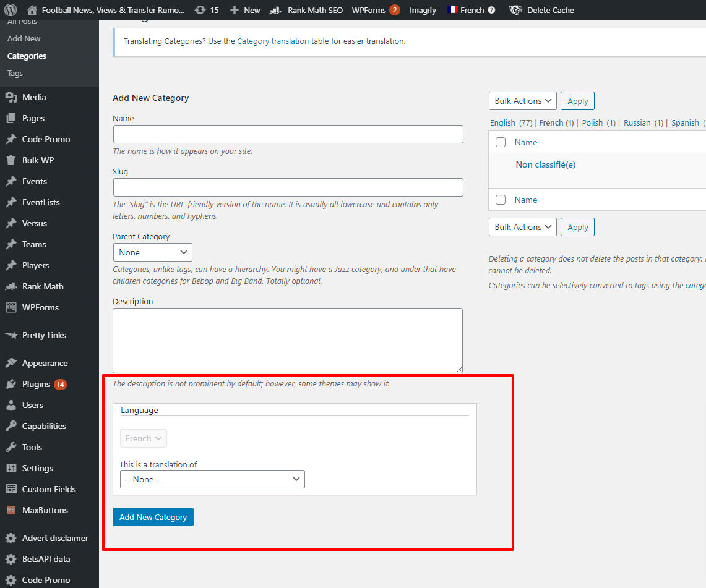The width and height of the screenshot is (706, 588).
Task: Expand the Parent Category dropdown
Action: [152, 252]
